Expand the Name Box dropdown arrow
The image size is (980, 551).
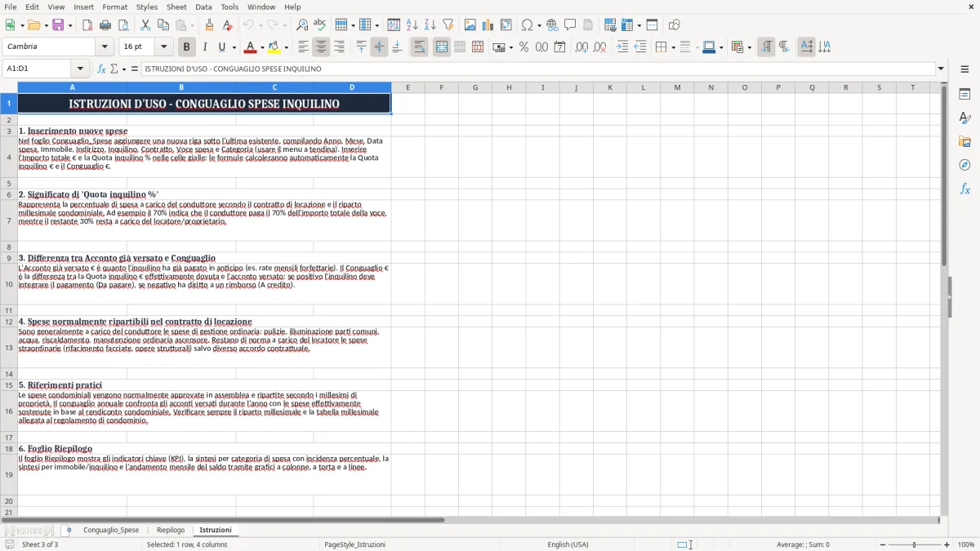point(80,69)
